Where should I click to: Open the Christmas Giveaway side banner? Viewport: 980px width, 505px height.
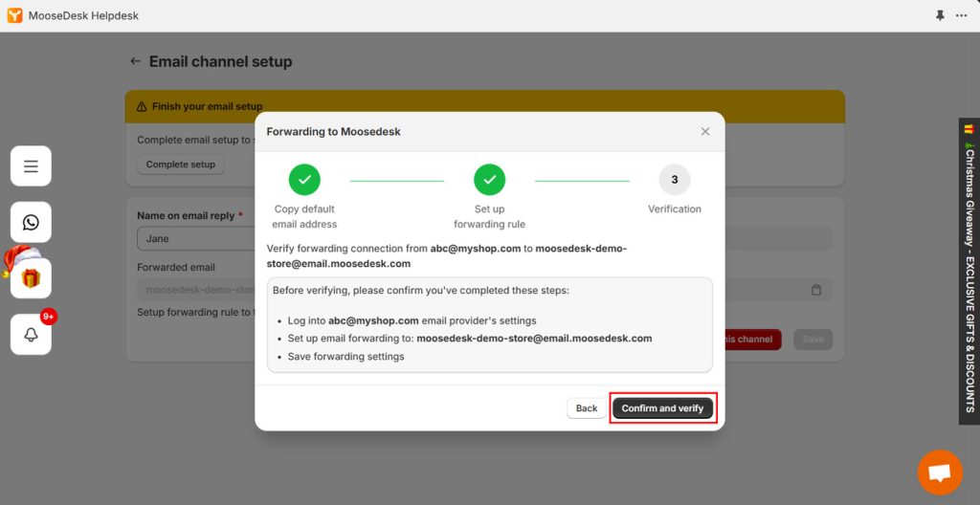click(x=969, y=272)
